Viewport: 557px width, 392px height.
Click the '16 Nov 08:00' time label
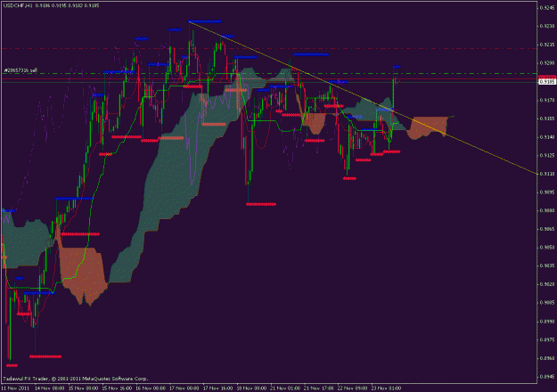pyautogui.click(x=151, y=388)
